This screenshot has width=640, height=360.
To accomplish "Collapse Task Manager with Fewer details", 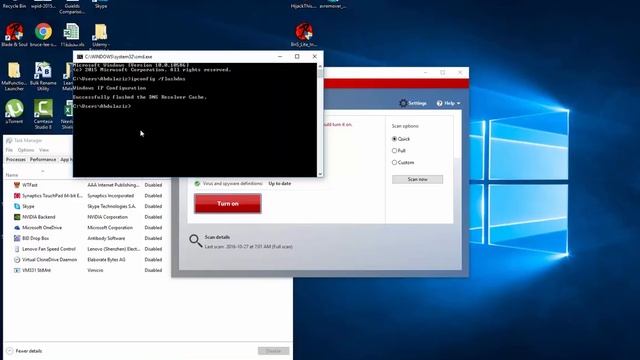I will click(x=24, y=351).
